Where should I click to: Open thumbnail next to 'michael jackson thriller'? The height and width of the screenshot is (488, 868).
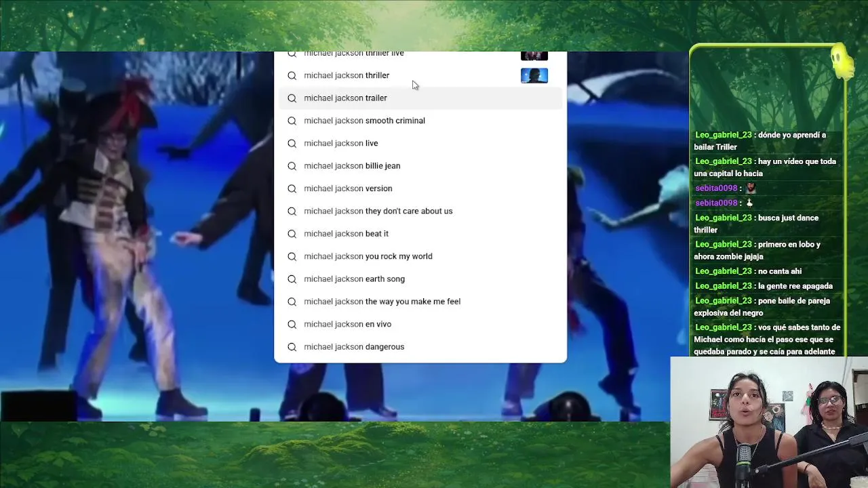point(534,75)
